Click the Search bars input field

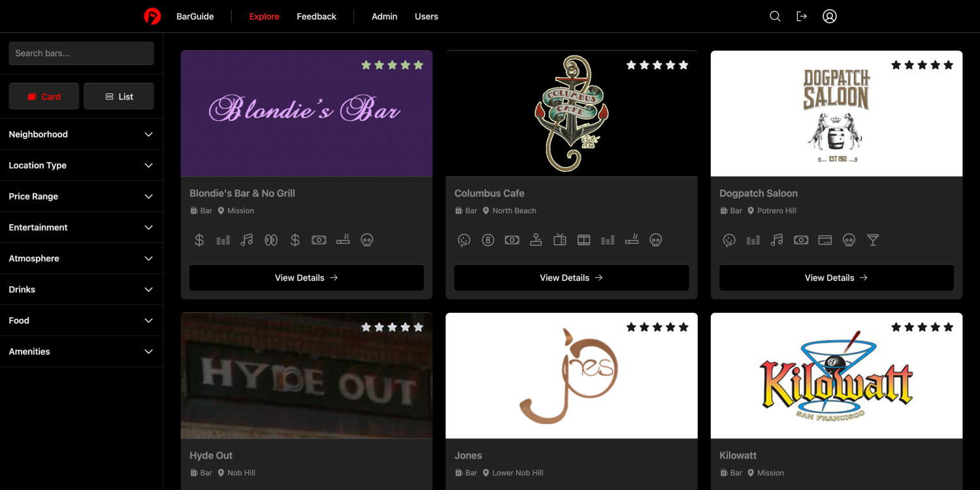81,54
